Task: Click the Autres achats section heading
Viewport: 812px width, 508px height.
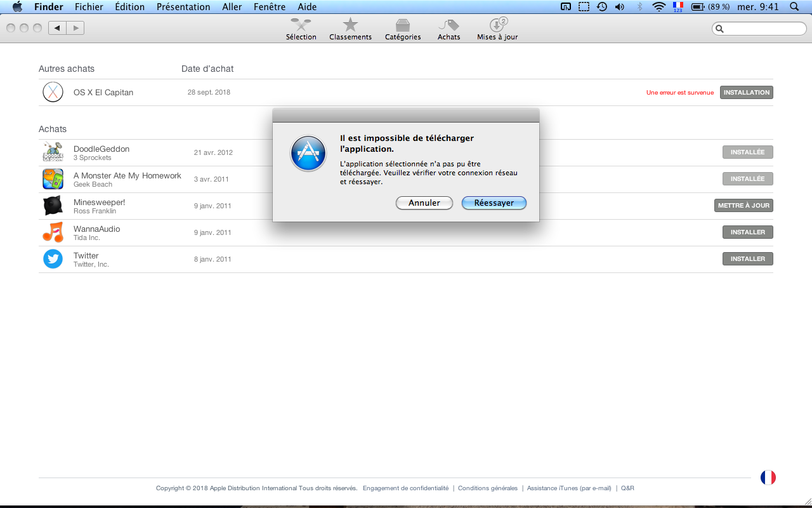Action: [67, 69]
